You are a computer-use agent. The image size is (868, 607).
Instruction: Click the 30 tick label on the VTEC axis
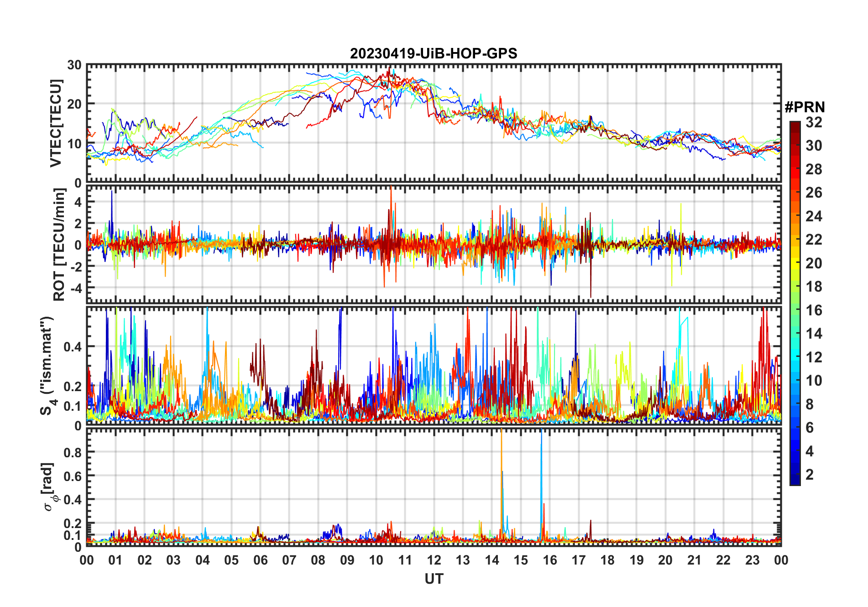74,65
